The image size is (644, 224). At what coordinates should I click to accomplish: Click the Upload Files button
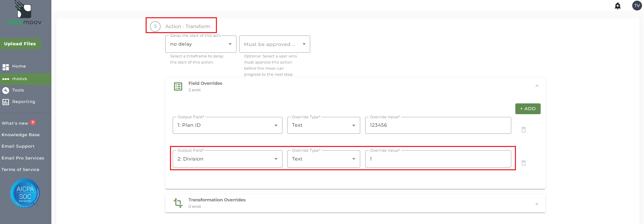coord(20,44)
